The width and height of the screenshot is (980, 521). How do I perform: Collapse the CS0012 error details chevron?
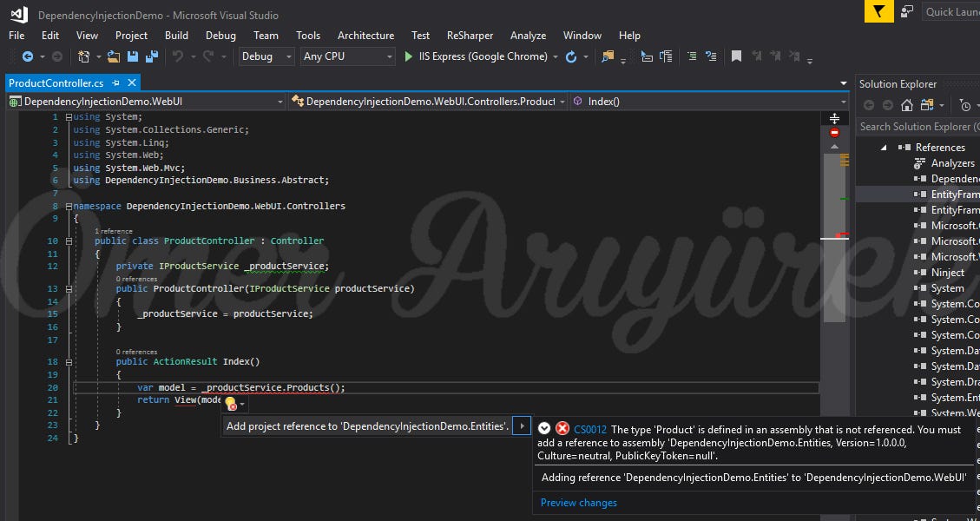pos(544,428)
